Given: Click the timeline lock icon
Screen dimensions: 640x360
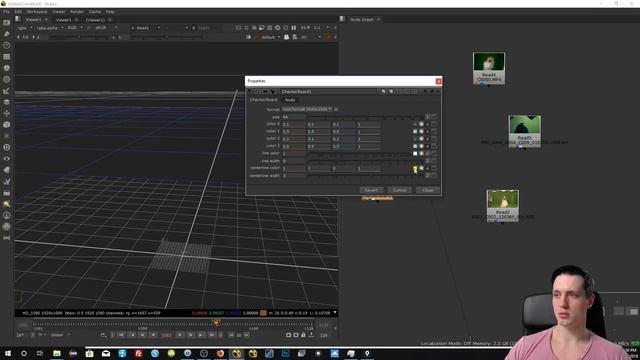Looking at the screenshot, I should click(303, 335).
